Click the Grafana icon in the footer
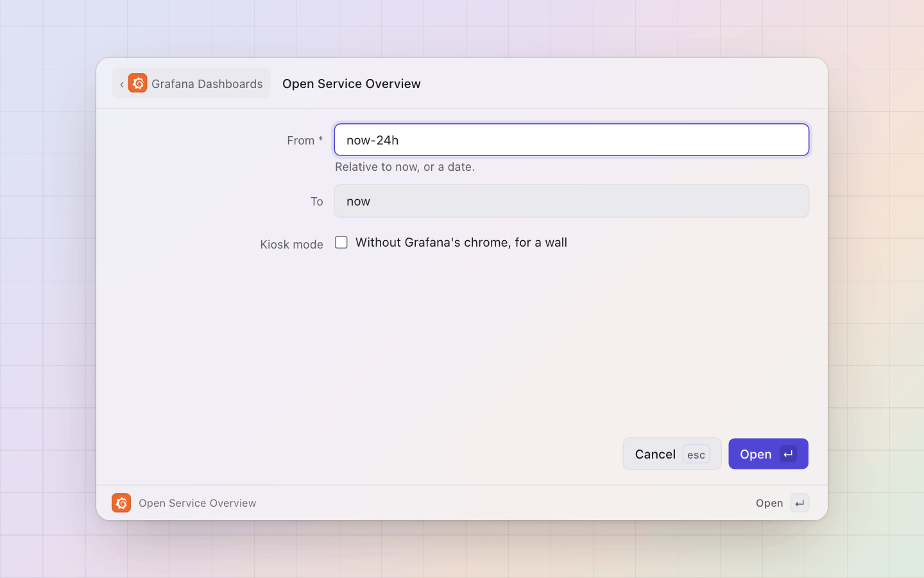The image size is (924, 578). pyautogui.click(x=121, y=503)
